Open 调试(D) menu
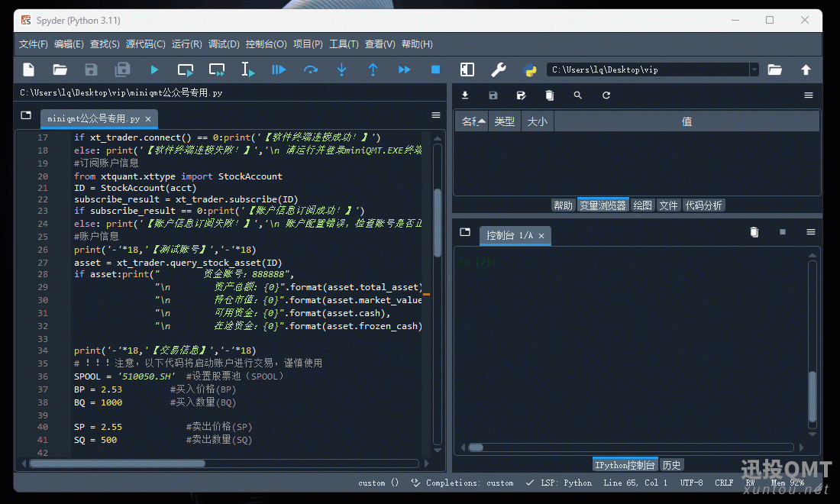The height and width of the screenshot is (504, 840). click(224, 44)
